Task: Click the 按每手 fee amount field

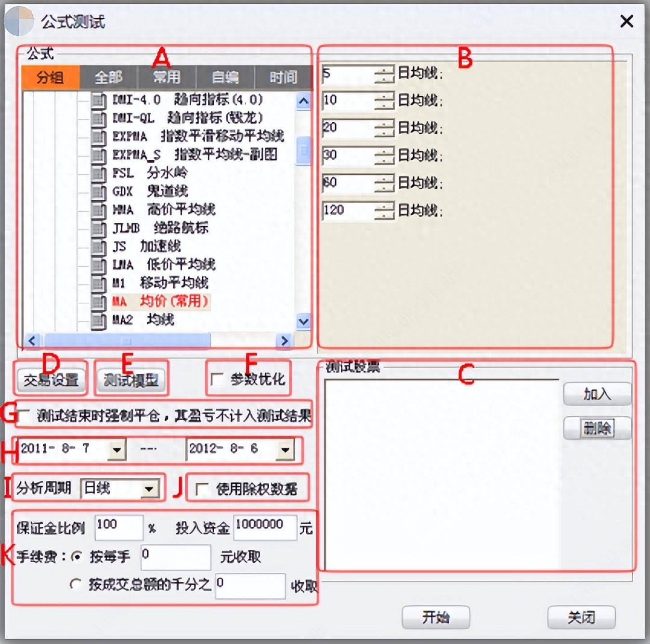Action: tap(176, 557)
